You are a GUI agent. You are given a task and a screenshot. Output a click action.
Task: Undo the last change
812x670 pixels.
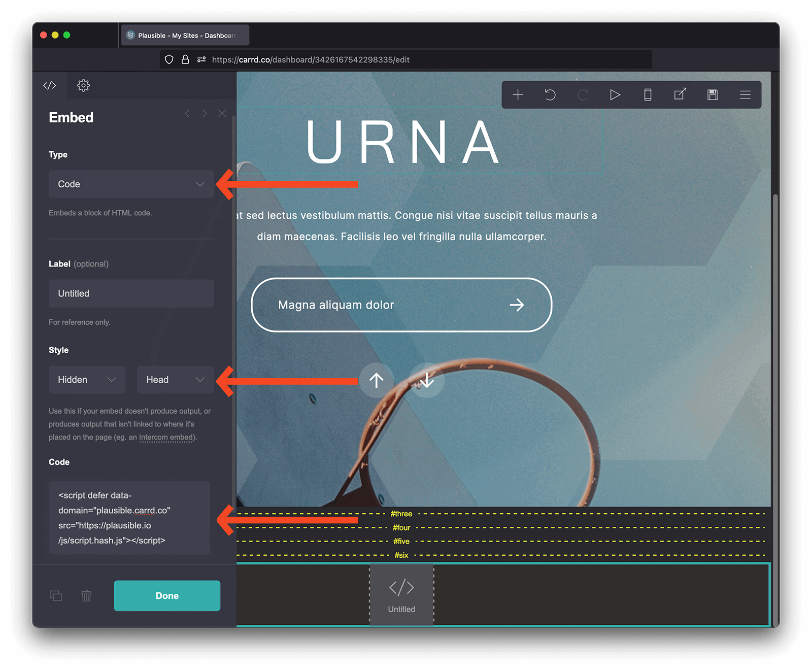click(550, 95)
